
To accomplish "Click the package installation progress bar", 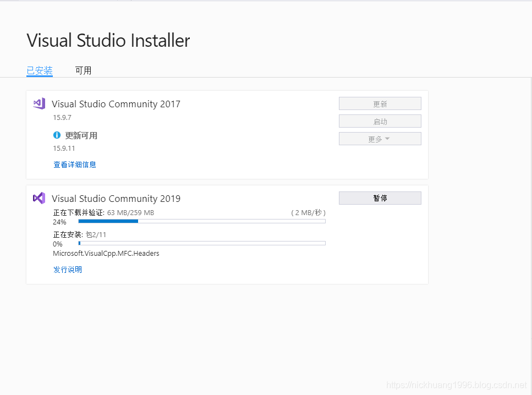I will (x=201, y=243).
